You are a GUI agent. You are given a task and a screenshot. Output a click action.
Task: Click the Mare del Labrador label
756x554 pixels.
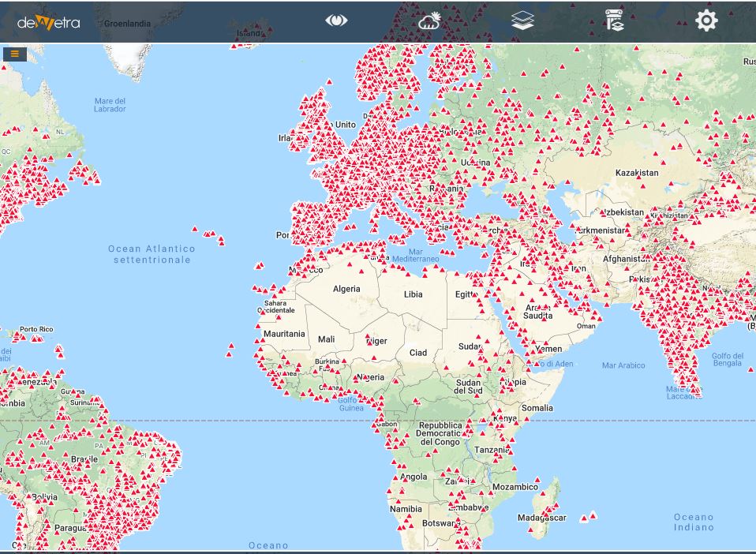click(110, 105)
